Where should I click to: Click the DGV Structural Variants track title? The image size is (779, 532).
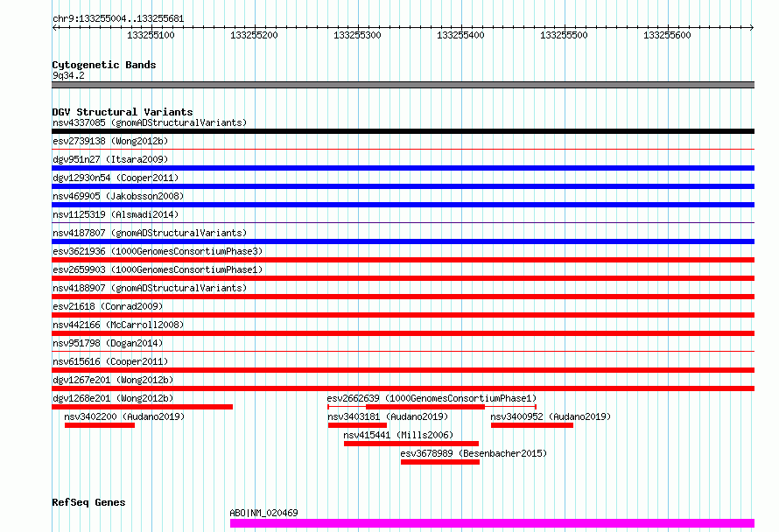pos(123,112)
